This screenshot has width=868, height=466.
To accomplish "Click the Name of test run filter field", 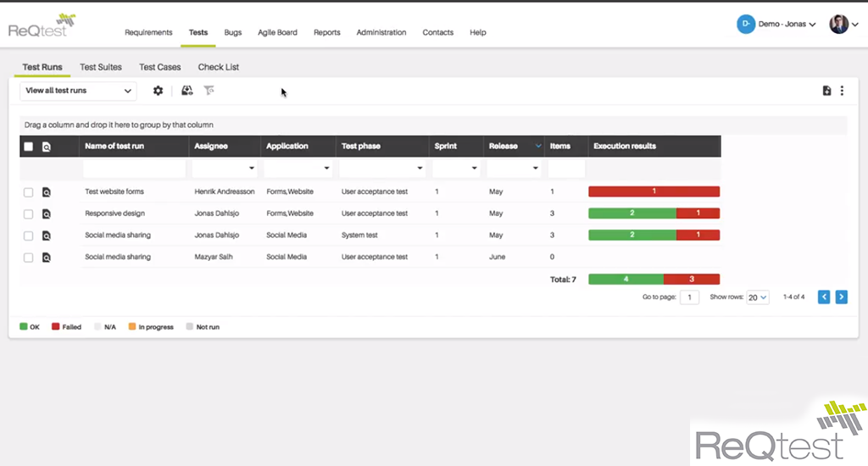I will pos(134,169).
